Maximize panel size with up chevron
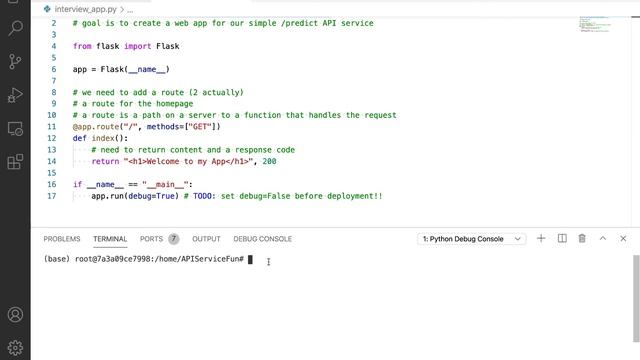 click(x=602, y=238)
